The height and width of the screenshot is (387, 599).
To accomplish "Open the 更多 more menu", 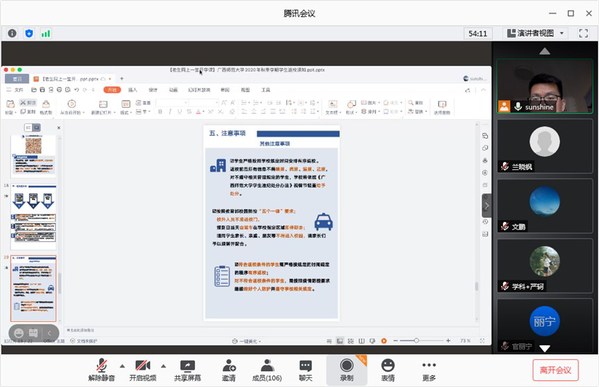I will pyautogui.click(x=429, y=370).
